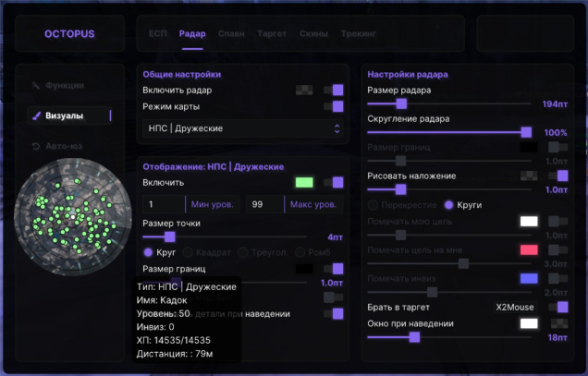Viewport: 588px width, 376px height.
Task: Open black swatch beside Размер границ in Отображение
Action: pos(304,269)
